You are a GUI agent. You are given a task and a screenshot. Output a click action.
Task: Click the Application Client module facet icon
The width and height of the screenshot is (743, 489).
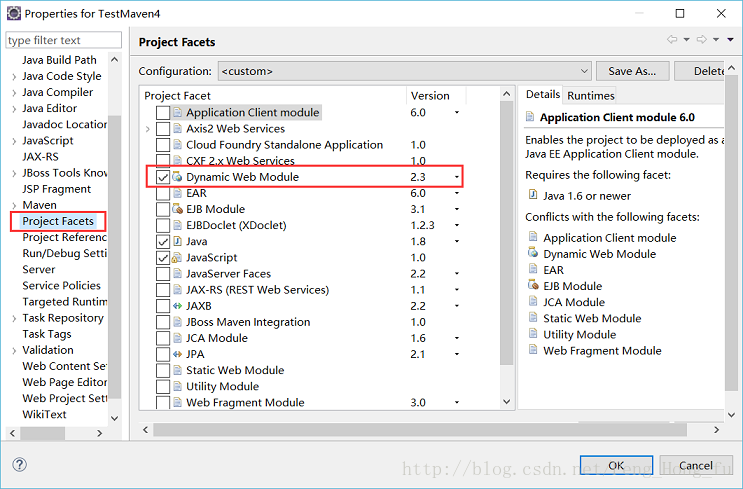tap(177, 112)
